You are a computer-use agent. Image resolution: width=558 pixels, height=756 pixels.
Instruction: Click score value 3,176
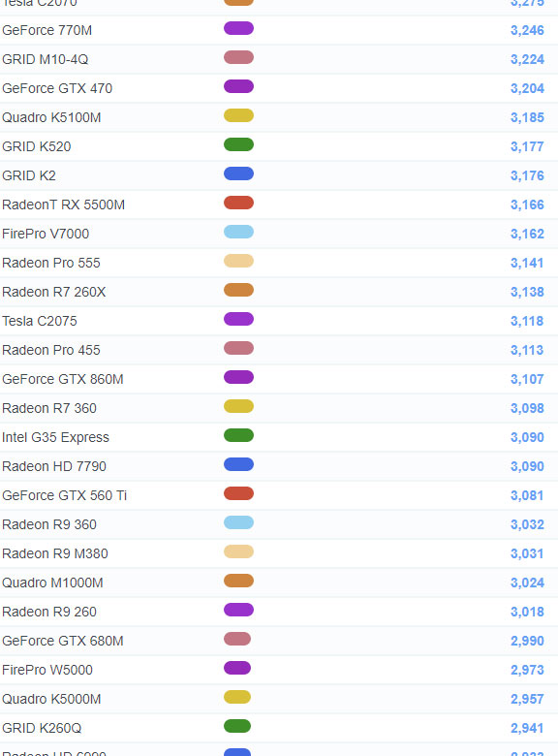tap(527, 175)
